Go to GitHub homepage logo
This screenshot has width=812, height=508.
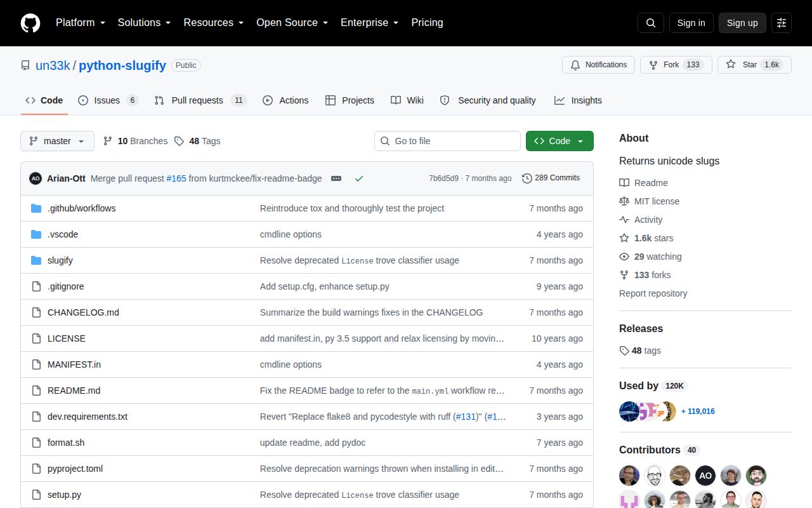coord(30,23)
